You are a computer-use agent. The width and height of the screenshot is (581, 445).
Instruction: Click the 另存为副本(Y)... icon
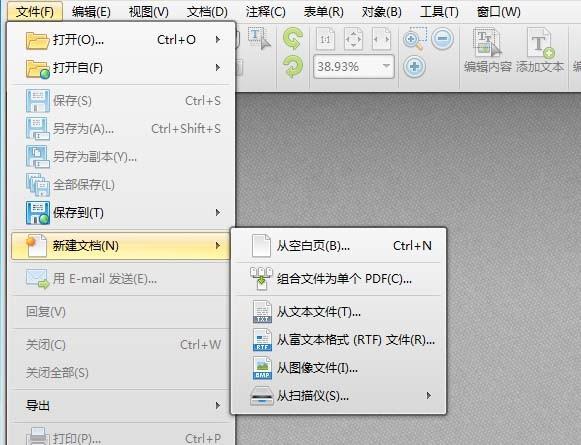[37, 156]
